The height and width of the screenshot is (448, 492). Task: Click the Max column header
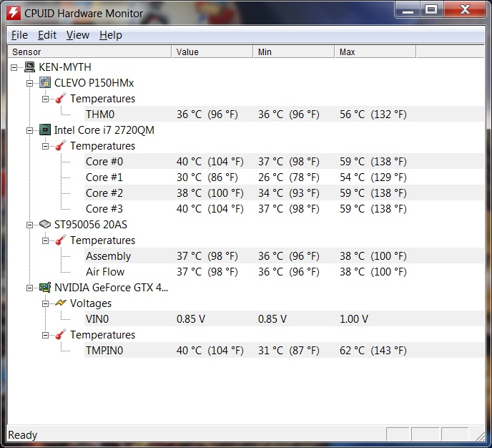[375, 52]
